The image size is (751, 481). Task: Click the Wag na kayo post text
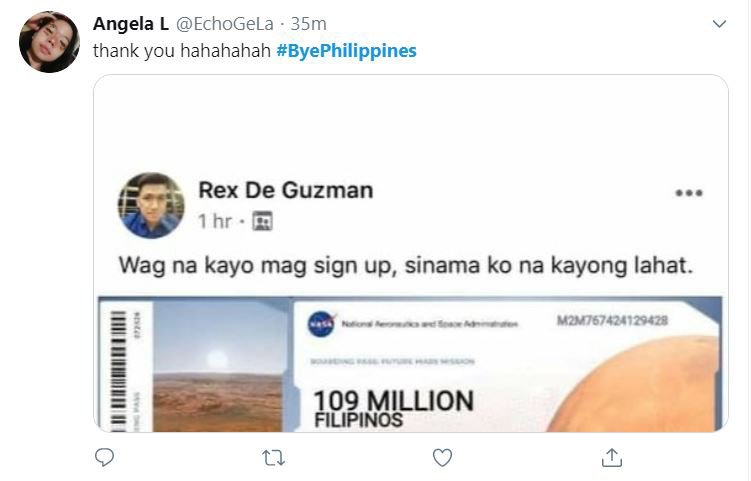[406, 265]
